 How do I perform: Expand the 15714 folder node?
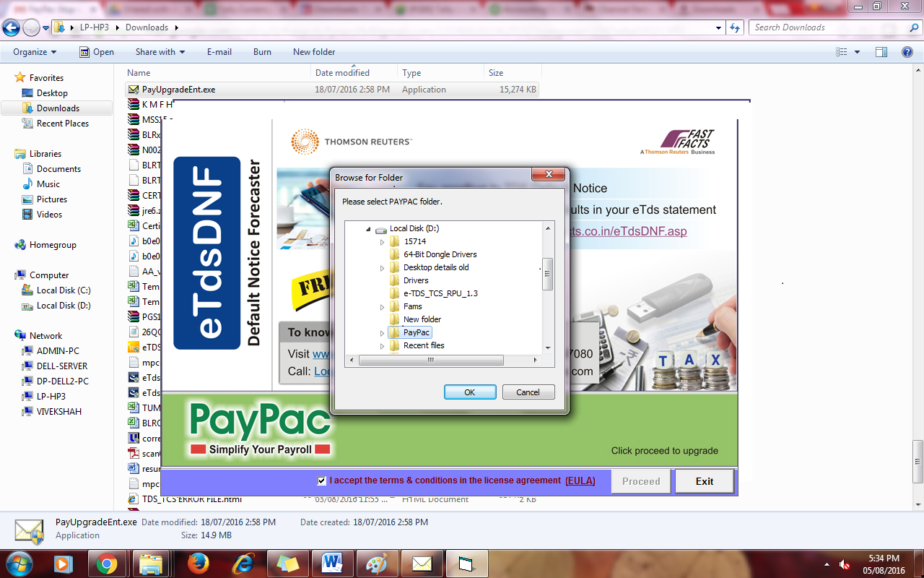(383, 242)
